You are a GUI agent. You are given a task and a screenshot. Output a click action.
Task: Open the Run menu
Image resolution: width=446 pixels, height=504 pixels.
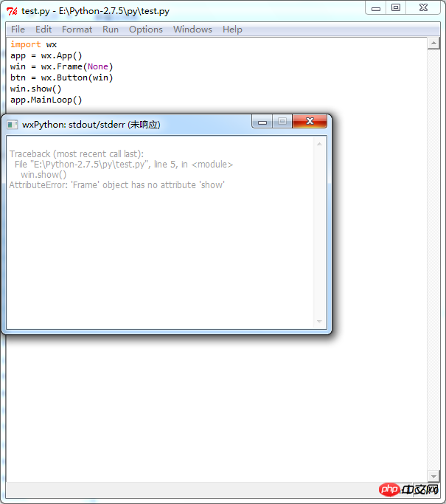click(x=111, y=30)
